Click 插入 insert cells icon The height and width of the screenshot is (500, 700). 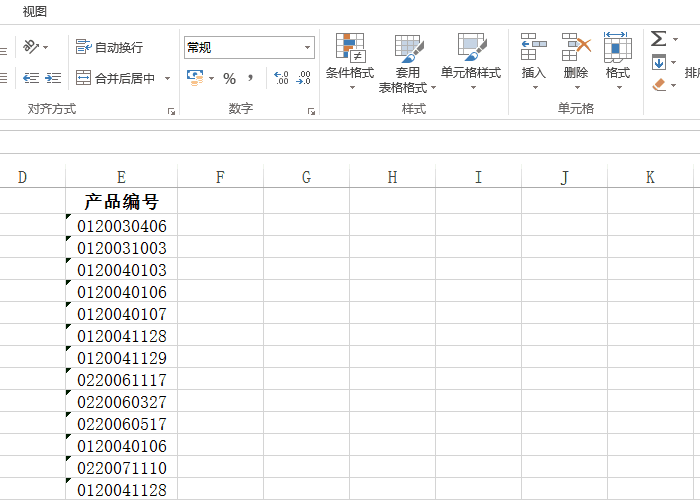click(533, 47)
